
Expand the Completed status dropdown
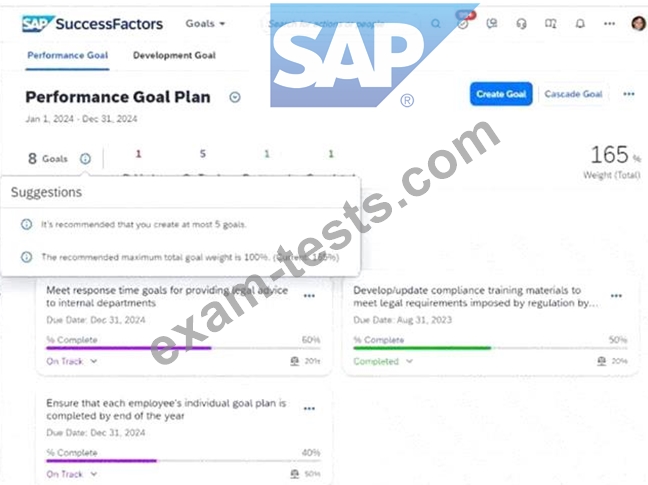point(382,361)
